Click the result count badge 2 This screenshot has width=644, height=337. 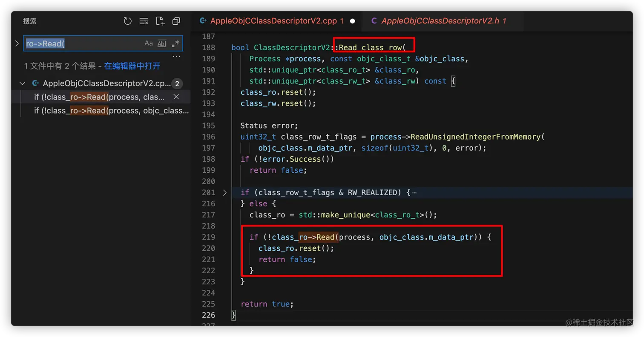(x=177, y=83)
